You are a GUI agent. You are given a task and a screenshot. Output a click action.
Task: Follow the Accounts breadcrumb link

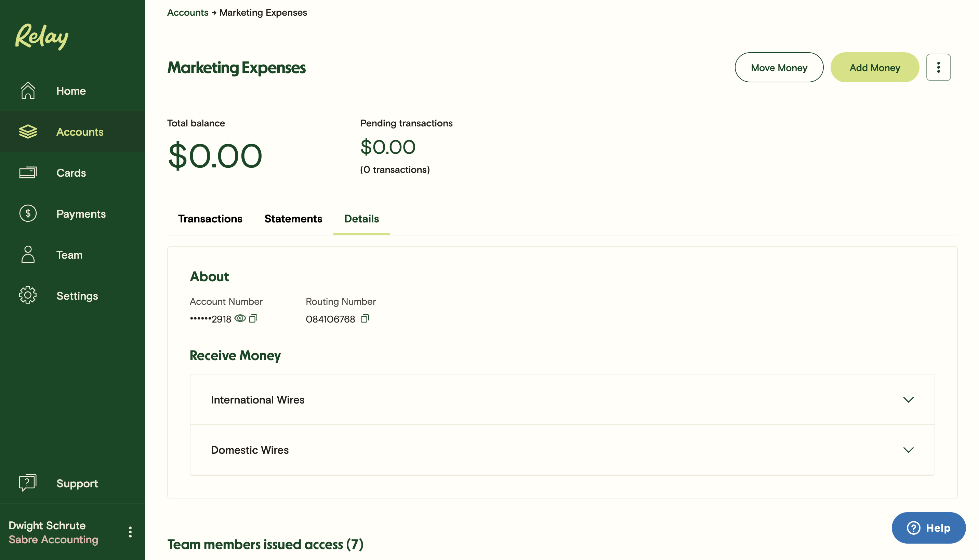[187, 12]
